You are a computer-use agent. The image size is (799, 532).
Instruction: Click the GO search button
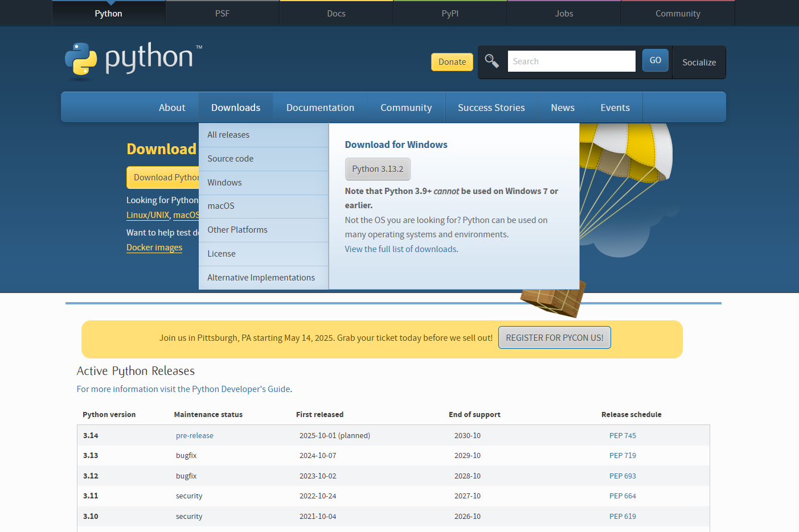click(x=655, y=60)
